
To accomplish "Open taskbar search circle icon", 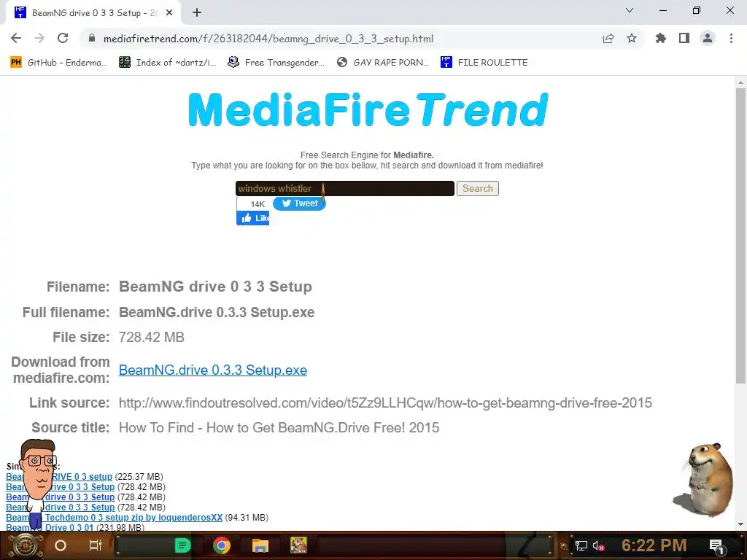I will click(x=60, y=545).
